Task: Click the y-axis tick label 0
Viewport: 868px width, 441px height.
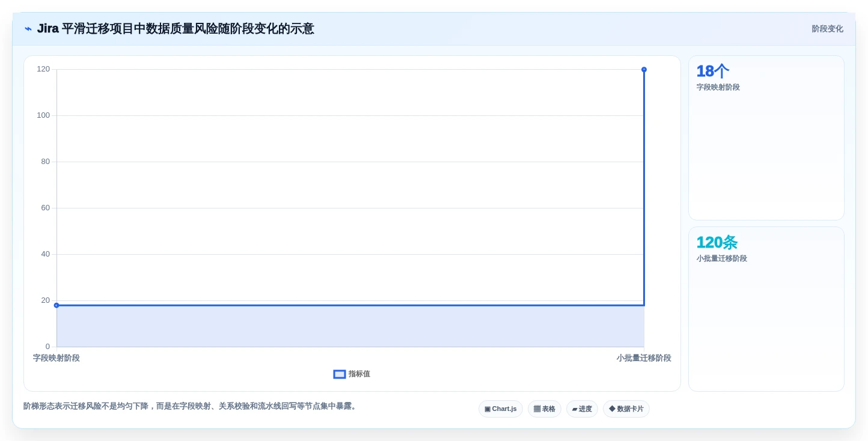Action: pos(47,347)
